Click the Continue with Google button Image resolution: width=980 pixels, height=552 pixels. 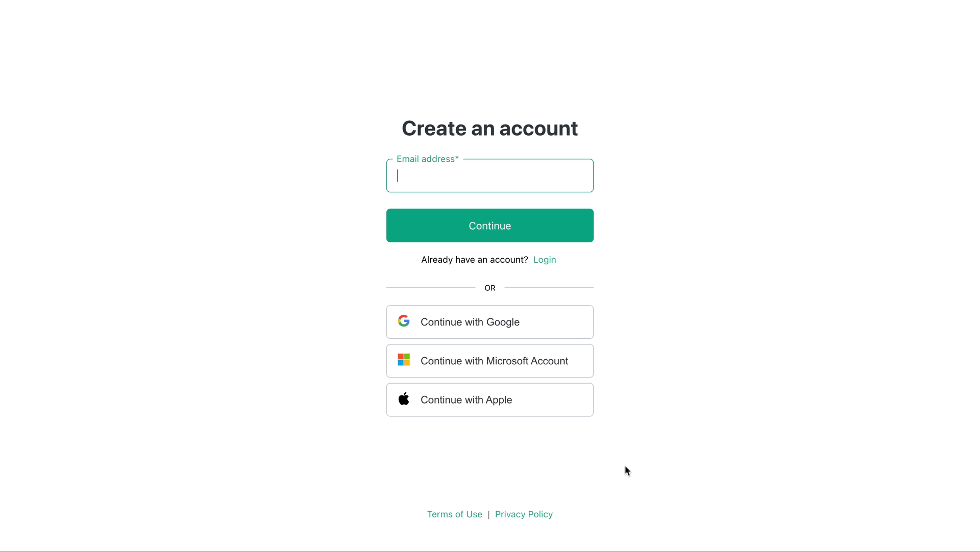(490, 321)
